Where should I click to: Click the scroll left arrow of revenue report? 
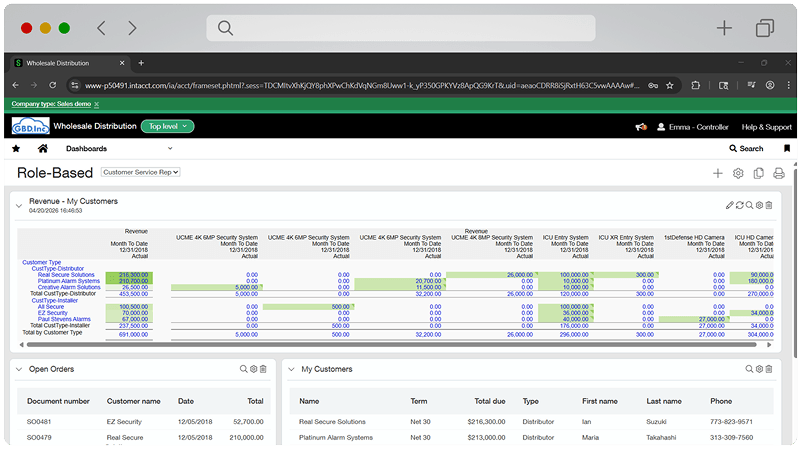pos(21,345)
